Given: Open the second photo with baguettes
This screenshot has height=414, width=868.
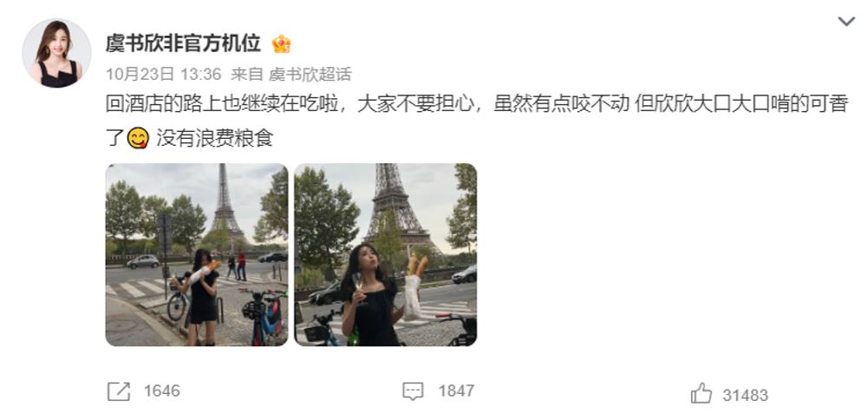Looking at the screenshot, I should tap(385, 255).
